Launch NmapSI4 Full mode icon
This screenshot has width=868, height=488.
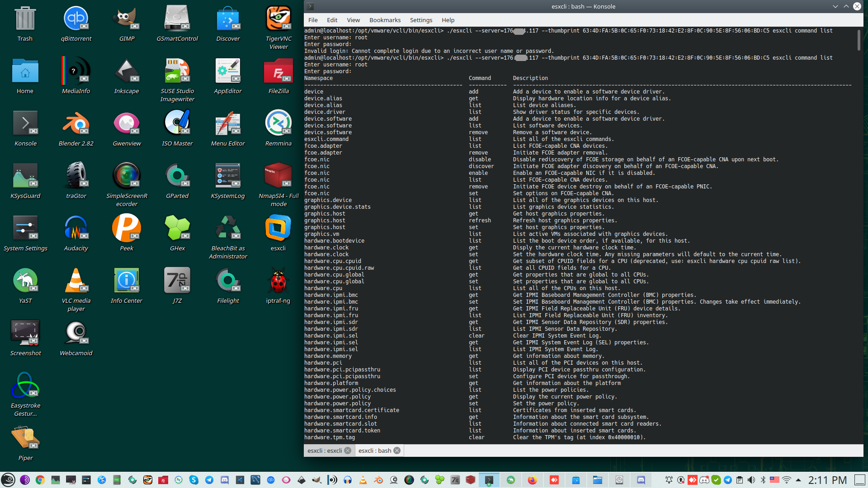pyautogui.click(x=278, y=176)
